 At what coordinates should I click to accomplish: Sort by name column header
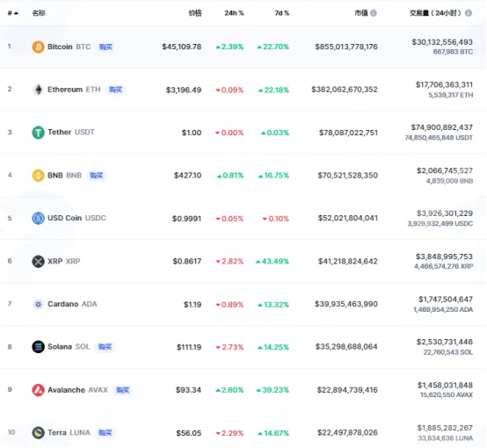point(39,13)
